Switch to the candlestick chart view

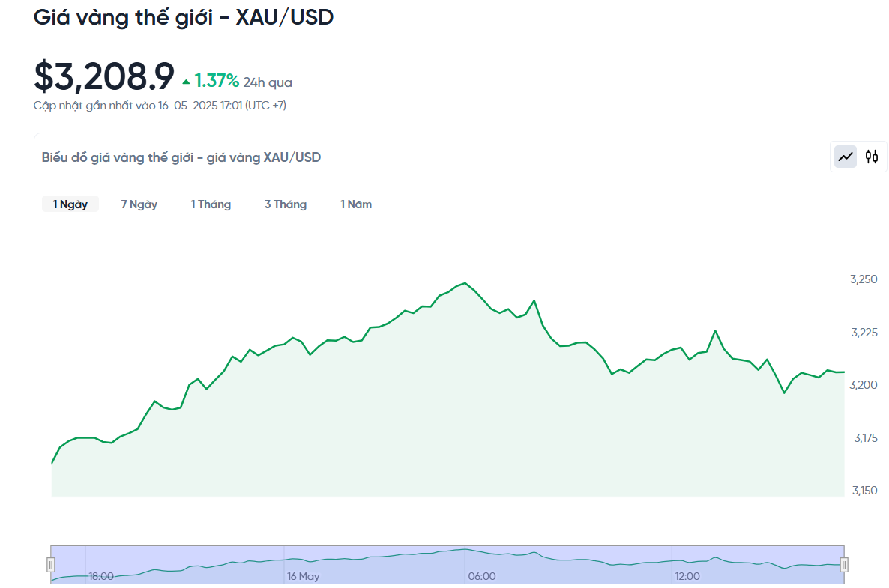click(871, 157)
